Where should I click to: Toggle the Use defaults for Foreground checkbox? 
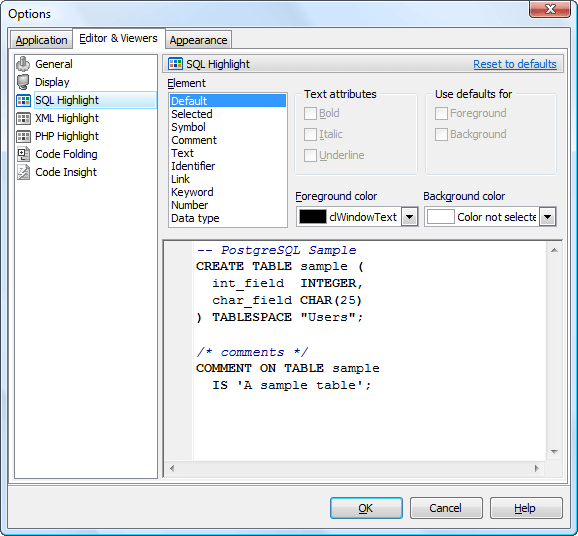click(441, 114)
